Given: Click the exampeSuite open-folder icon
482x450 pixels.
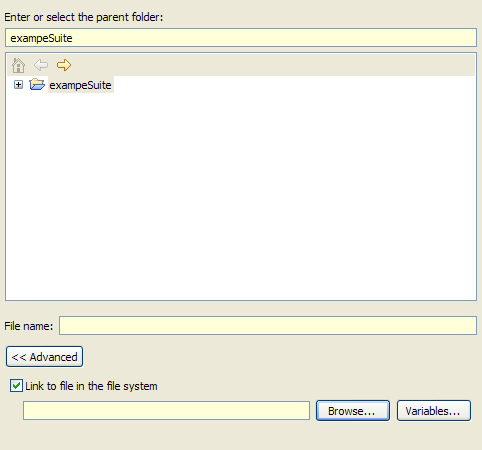Looking at the screenshot, I should coord(37,85).
